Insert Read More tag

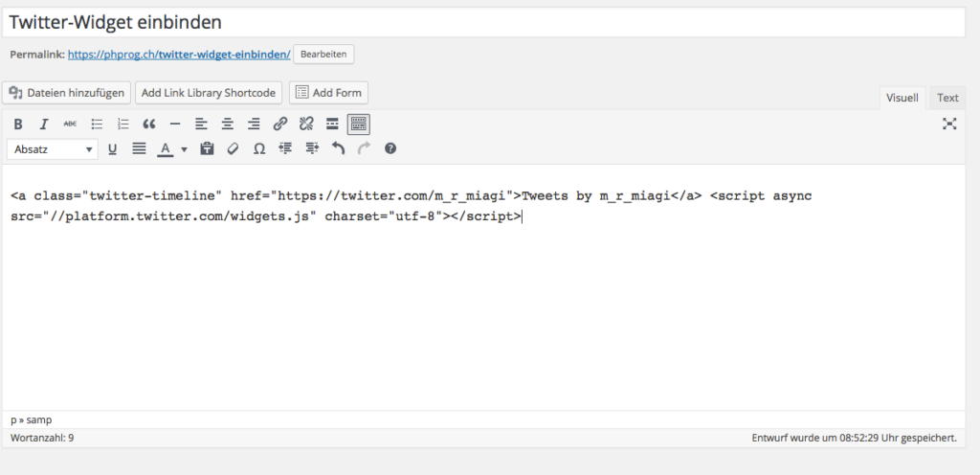[332, 124]
